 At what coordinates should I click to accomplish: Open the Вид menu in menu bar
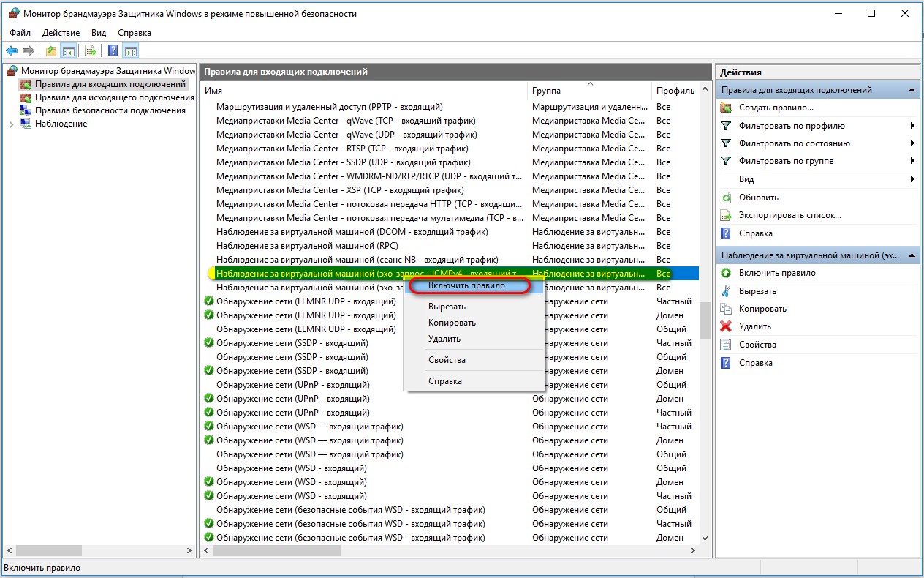tap(99, 33)
